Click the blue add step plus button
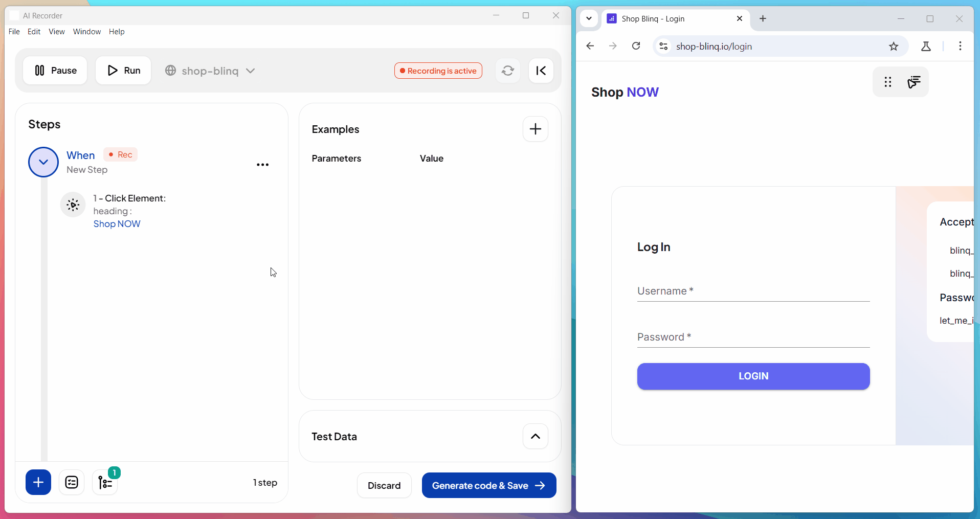The height and width of the screenshot is (519, 980). (x=38, y=482)
